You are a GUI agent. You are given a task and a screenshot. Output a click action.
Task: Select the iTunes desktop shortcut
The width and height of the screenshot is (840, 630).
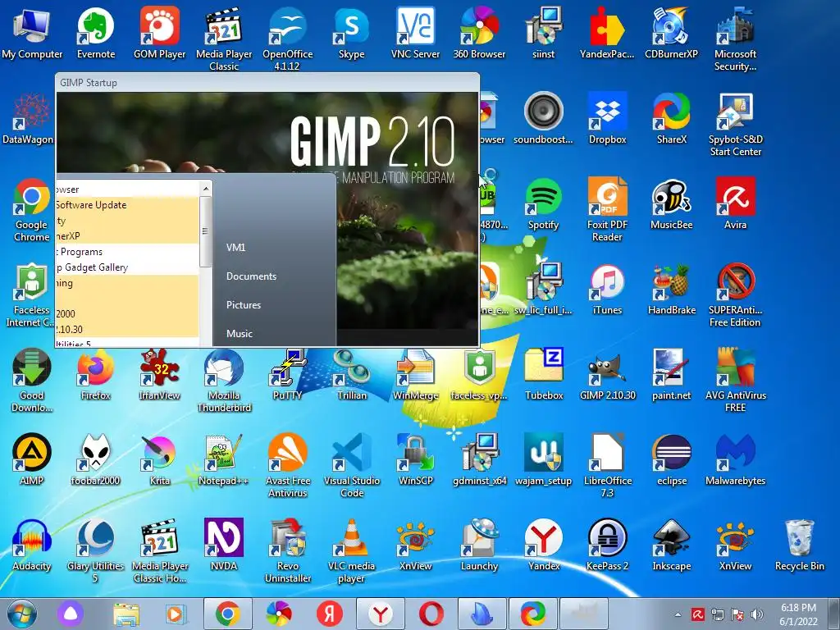point(608,289)
